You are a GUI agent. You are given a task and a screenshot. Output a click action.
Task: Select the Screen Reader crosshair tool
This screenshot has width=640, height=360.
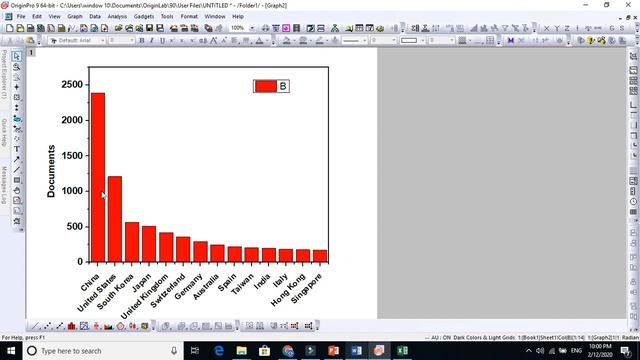tap(17, 87)
